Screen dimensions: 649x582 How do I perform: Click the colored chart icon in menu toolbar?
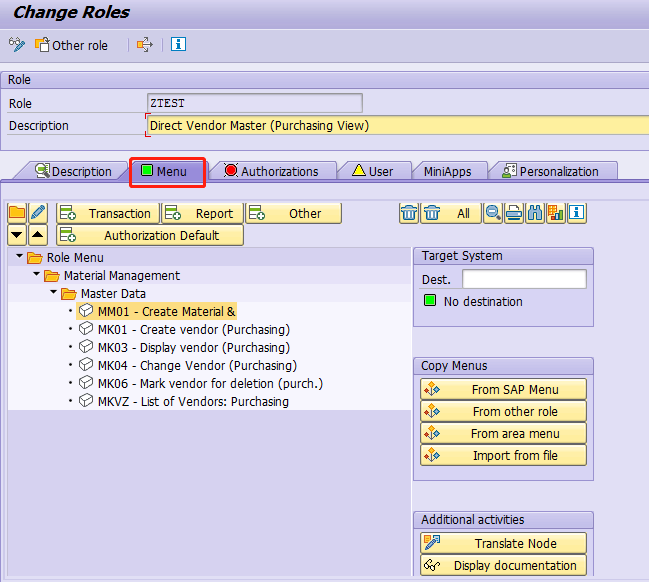[x=556, y=213]
